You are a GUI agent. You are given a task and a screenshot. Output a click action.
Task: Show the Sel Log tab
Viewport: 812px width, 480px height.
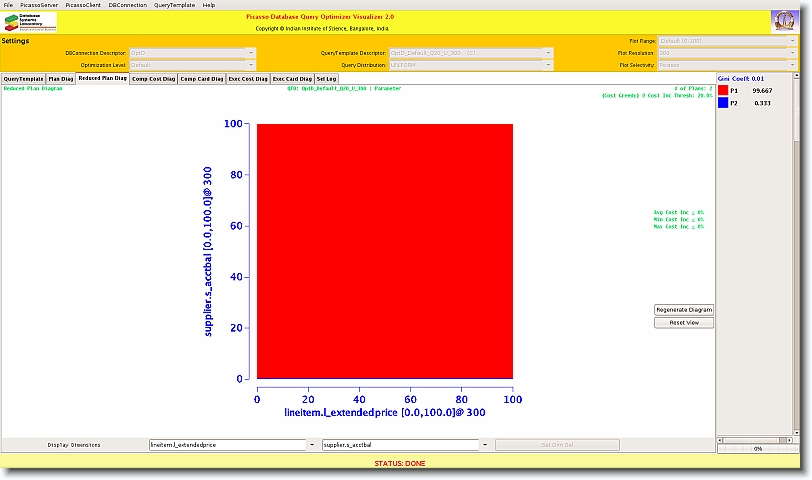coord(326,78)
